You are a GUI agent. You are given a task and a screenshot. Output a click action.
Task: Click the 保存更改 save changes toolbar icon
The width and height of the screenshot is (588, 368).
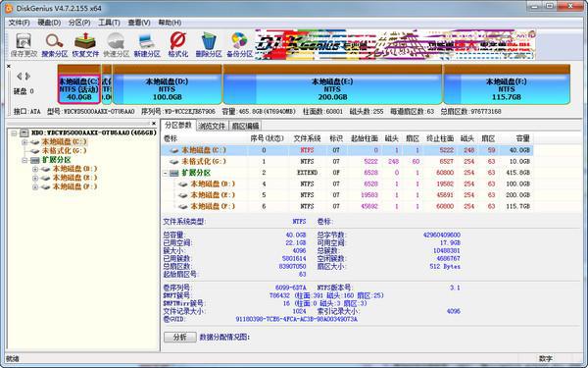coord(24,45)
